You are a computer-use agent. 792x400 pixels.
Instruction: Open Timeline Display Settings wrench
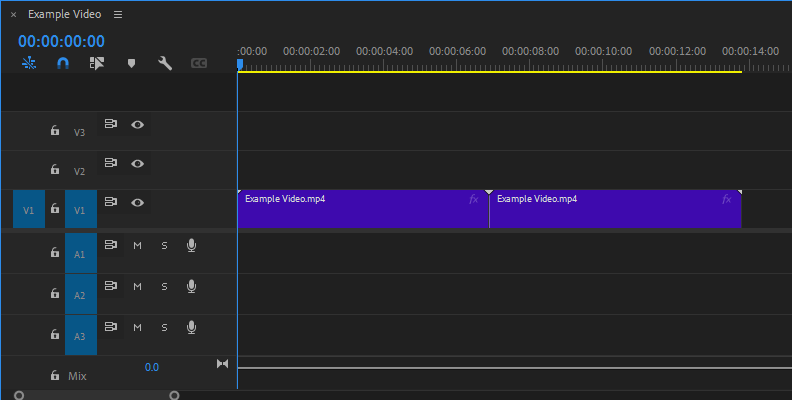[165, 63]
